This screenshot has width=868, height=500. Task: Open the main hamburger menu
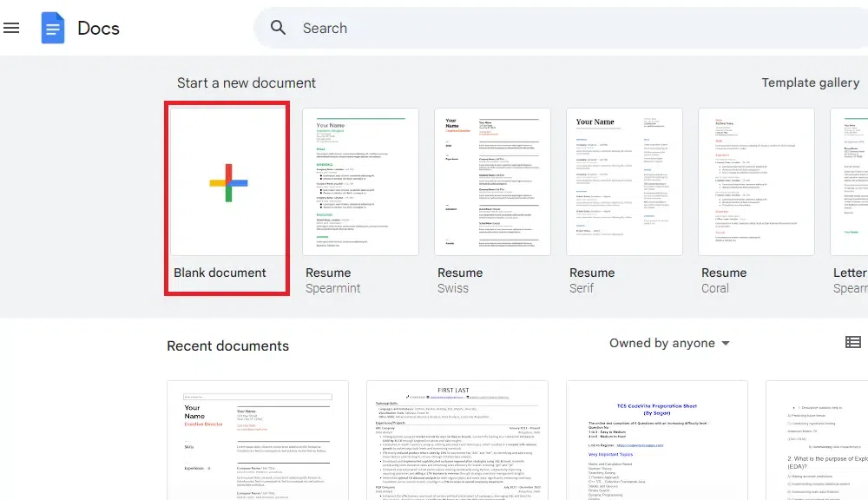[11, 28]
